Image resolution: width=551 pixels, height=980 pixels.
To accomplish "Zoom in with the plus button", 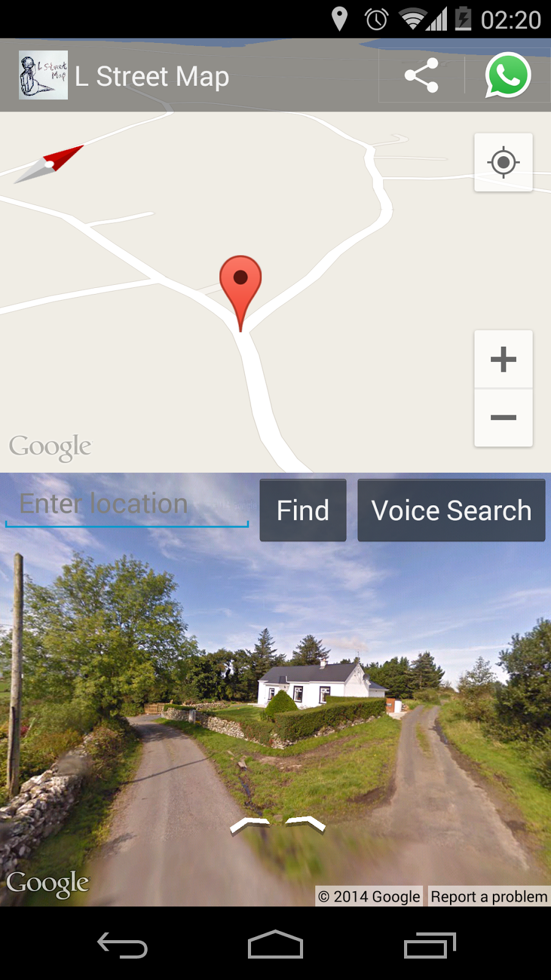I will point(503,359).
